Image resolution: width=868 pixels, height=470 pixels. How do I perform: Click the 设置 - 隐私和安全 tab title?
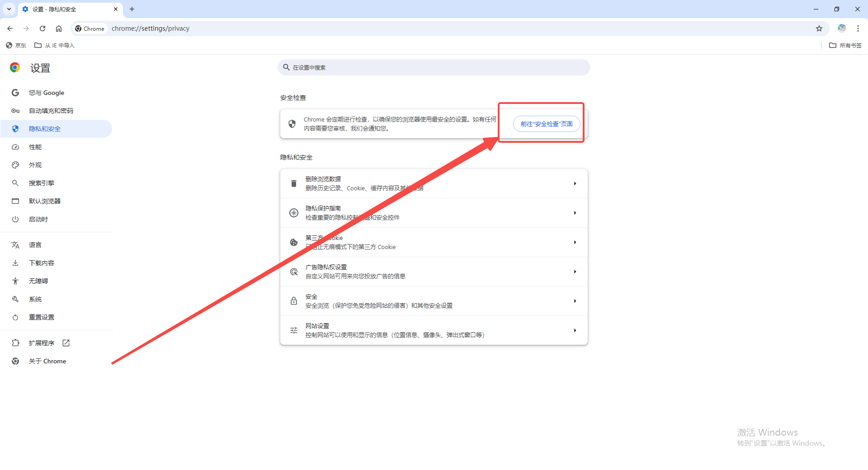tap(54, 9)
